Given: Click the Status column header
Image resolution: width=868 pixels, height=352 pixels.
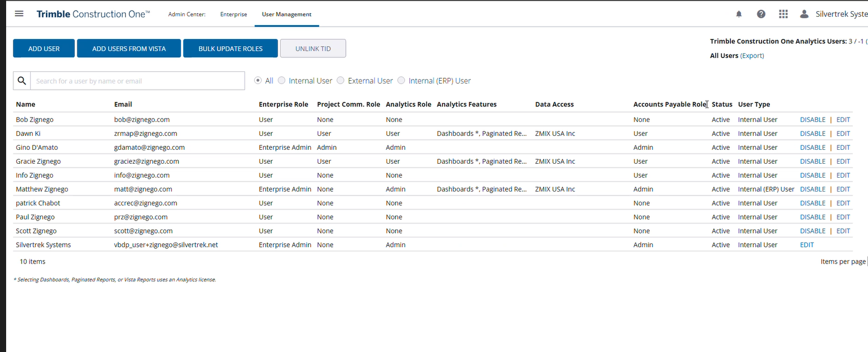Looking at the screenshot, I should click(722, 104).
